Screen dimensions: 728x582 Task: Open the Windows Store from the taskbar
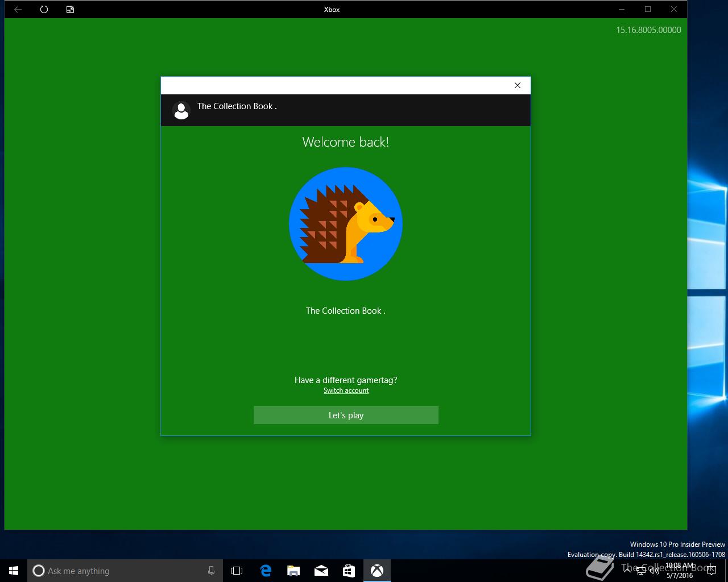tap(349, 571)
